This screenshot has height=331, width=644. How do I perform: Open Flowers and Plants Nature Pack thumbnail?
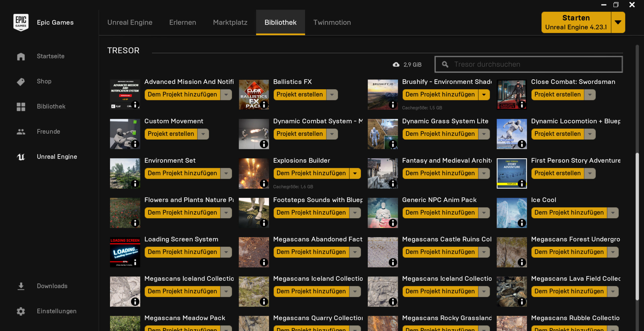(x=125, y=213)
